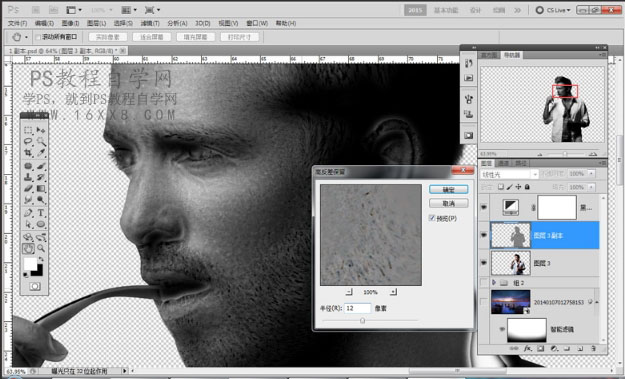Image resolution: width=625 pixels, height=379 pixels.
Task: Open the layer fill dropdown arrow
Action: point(592,187)
